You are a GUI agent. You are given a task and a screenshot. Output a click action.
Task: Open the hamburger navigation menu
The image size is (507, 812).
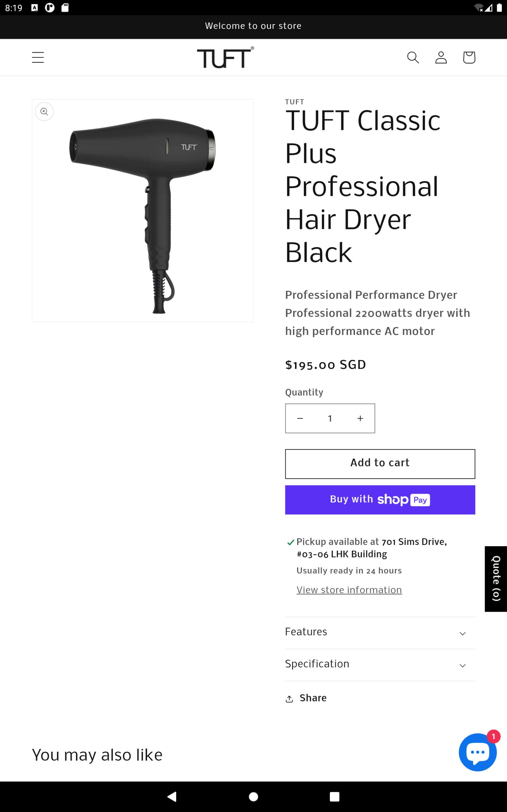(x=38, y=57)
